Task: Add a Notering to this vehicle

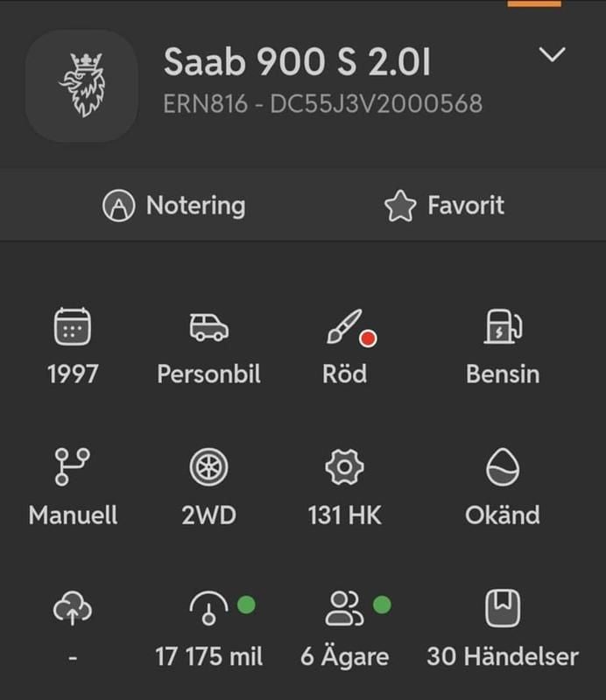Action: point(174,206)
